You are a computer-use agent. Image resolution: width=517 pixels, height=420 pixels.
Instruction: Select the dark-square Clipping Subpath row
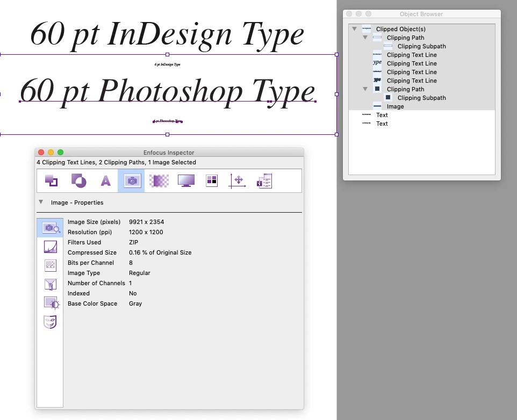(x=422, y=98)
